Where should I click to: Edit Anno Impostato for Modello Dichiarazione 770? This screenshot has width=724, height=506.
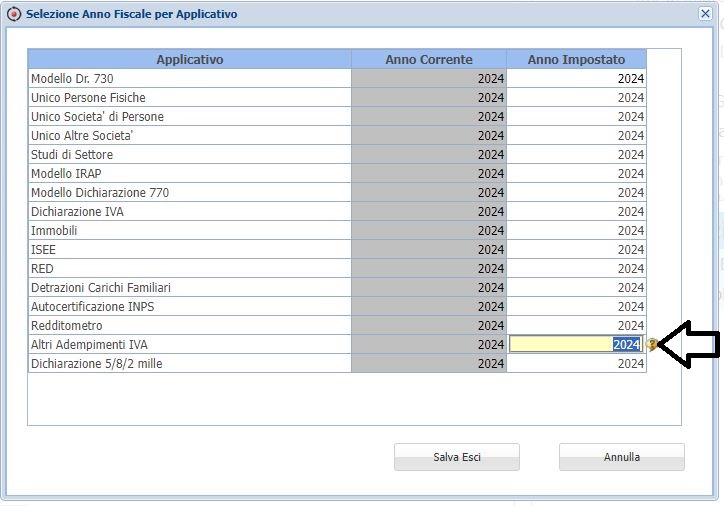576,192
